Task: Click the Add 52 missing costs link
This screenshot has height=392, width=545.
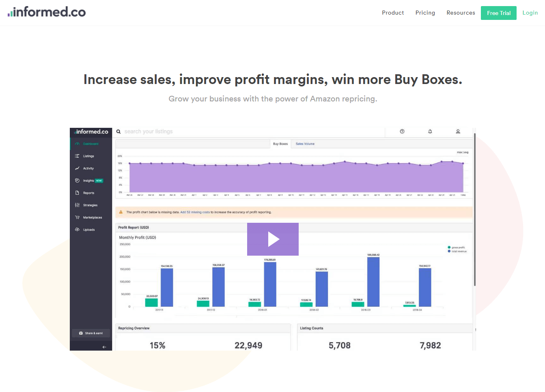Action: pos(195,212)
